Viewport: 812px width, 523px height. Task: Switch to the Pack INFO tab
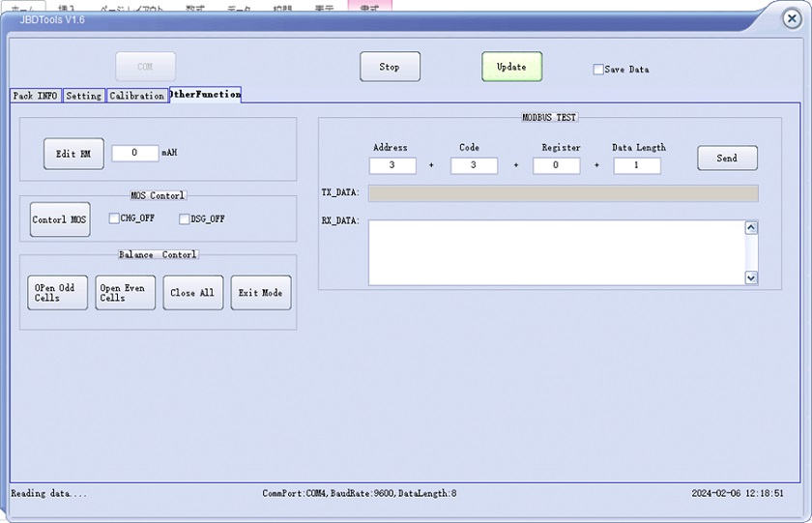(36, 96)
